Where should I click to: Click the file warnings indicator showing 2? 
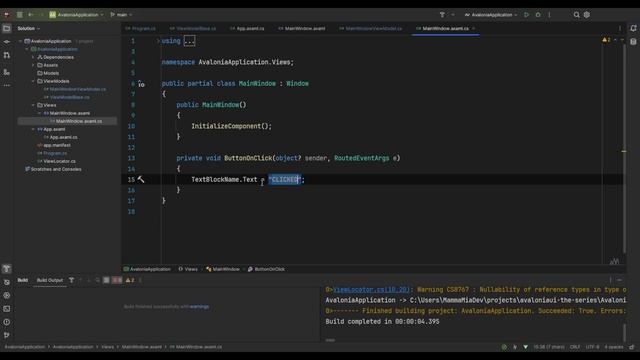[606, 40]
